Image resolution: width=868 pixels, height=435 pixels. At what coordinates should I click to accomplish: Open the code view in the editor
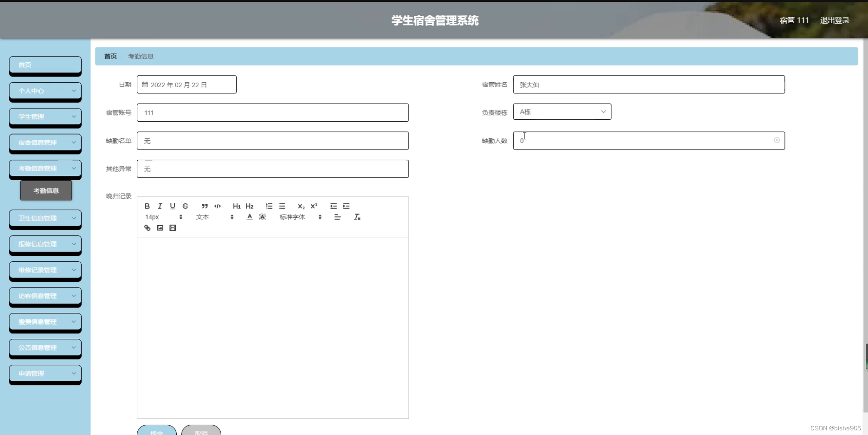[x=217, y=206]
